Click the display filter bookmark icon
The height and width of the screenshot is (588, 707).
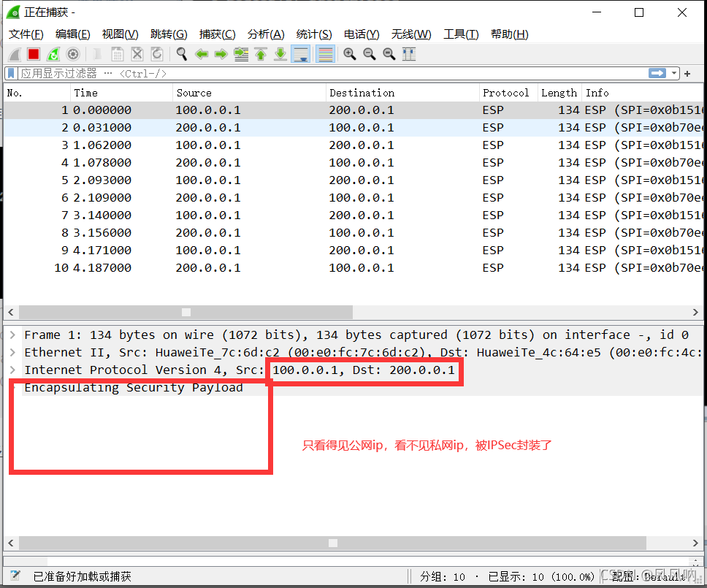[x=11, y=74]
